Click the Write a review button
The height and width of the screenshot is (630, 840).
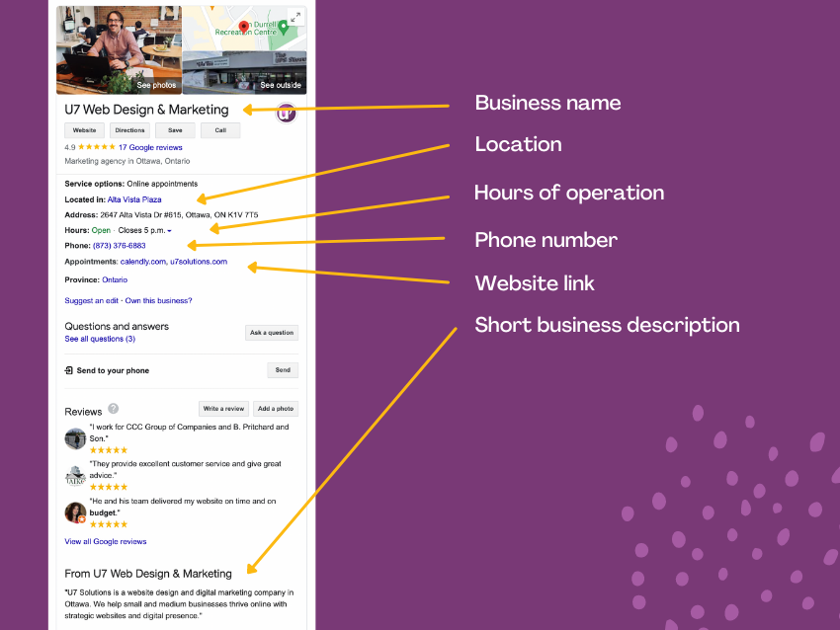click(223, 409)
